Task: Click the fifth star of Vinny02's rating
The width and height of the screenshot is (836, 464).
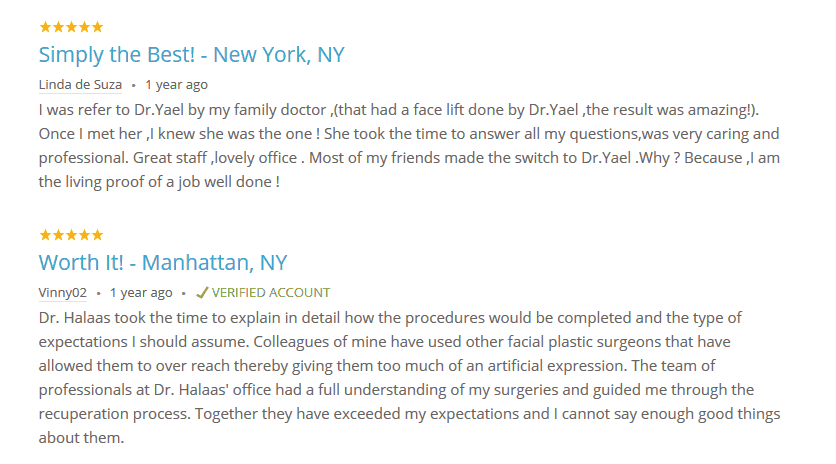Action: click(x=97, y=235)
